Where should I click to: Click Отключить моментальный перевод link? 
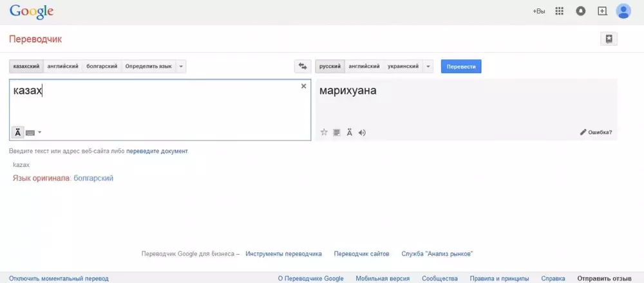59,278
